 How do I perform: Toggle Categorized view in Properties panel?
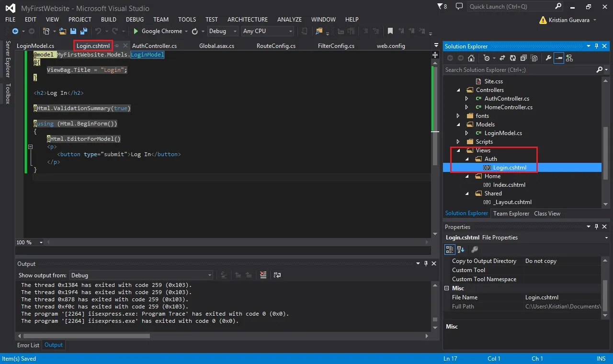(450, 249)
